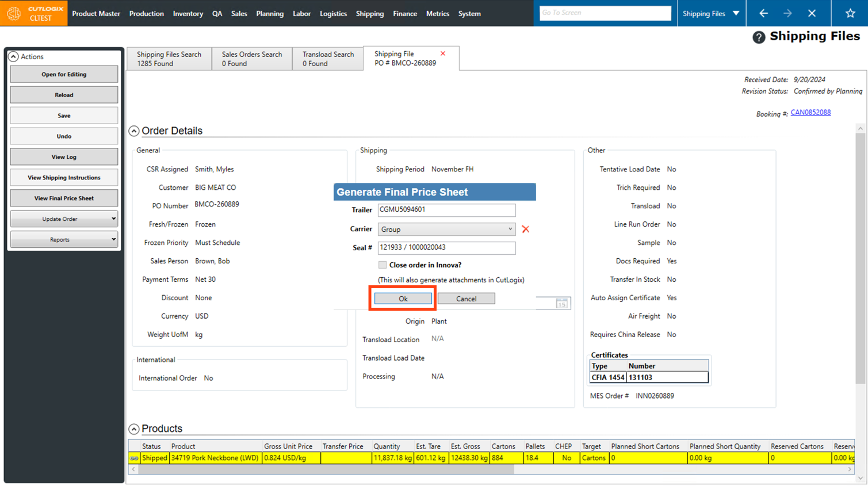Screen dimensions: 868x486
Task: Click the calendar date picker icon
Action: coord(561,304)
